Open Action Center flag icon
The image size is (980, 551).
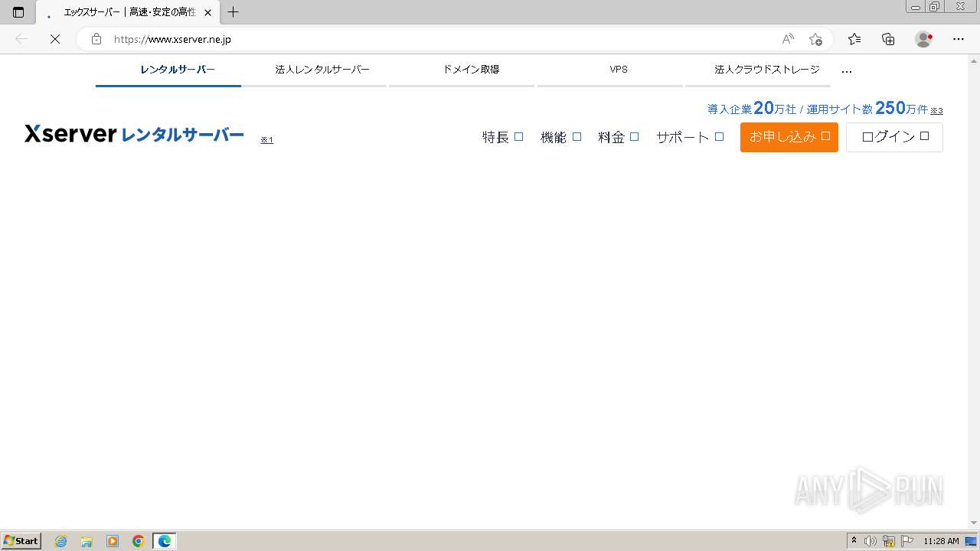[907, 541]
